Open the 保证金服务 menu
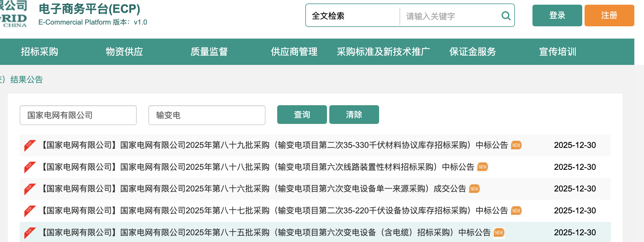 point(473,52)
